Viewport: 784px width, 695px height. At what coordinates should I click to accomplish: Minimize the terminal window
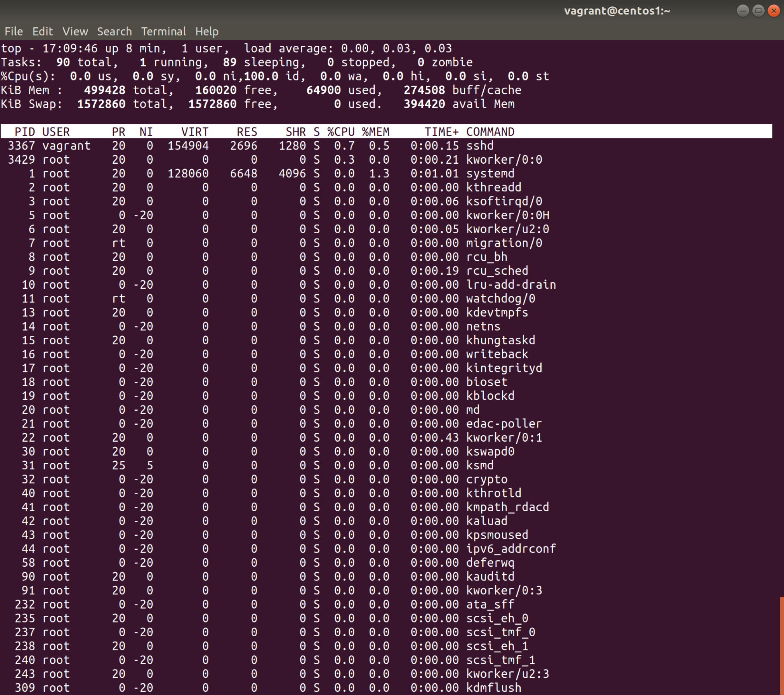pyautogui.click(x=743, y=11)
